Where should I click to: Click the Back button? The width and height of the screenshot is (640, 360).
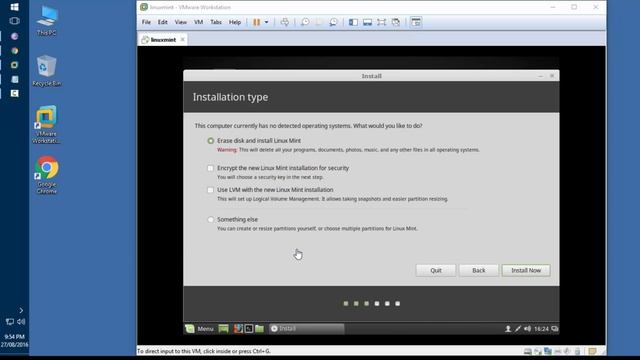[x=478, y=270]
